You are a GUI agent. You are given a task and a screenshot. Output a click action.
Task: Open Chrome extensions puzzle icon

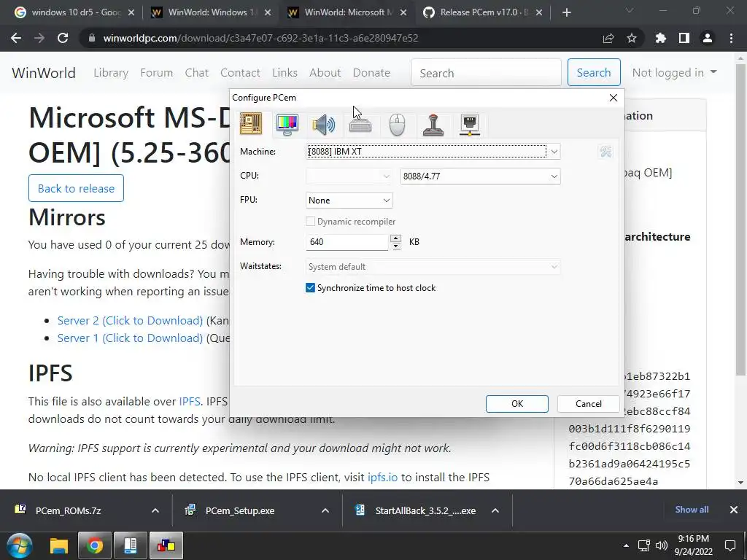[x=661, y=38]
